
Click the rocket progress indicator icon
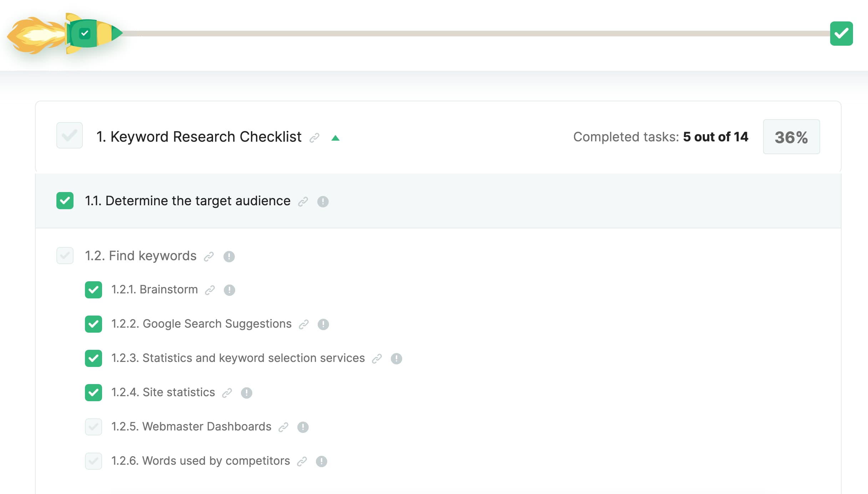click(x=85, y=34)
